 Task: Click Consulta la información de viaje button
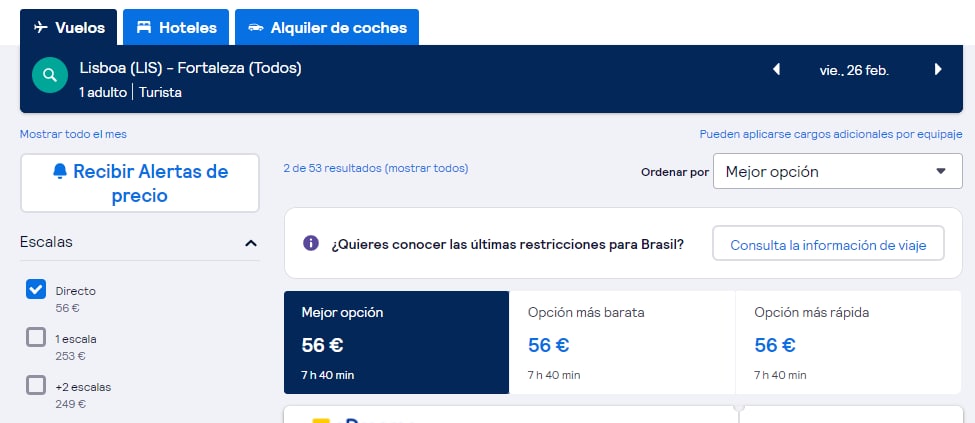pos(828,243)
